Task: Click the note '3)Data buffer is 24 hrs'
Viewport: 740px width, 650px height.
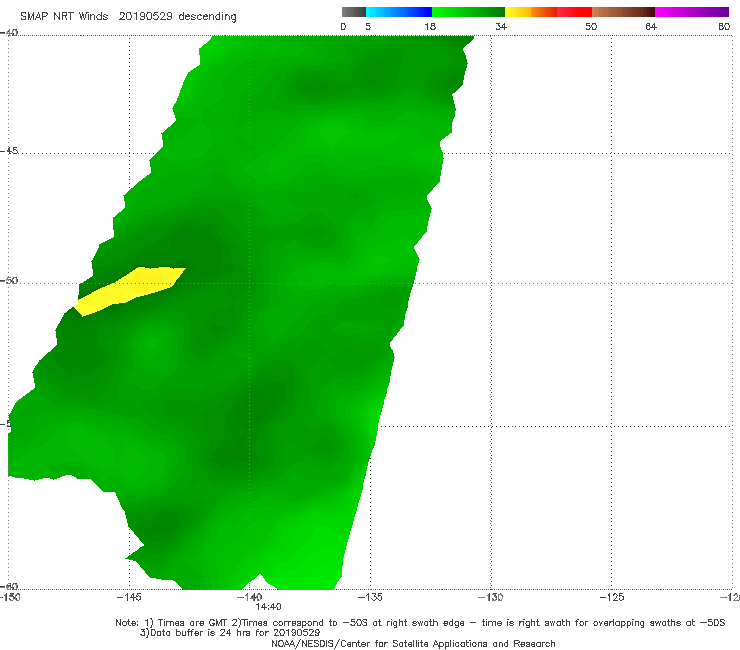Action: tap(230, 633)
